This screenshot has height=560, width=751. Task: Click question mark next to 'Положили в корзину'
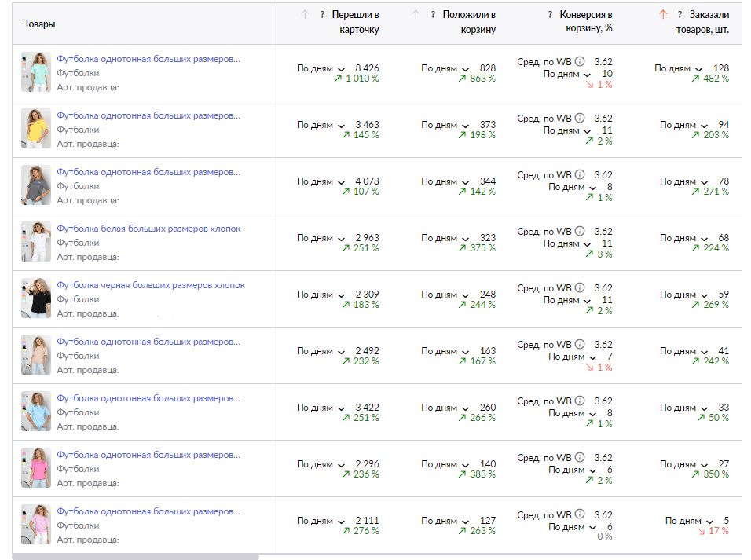(433, 15)
